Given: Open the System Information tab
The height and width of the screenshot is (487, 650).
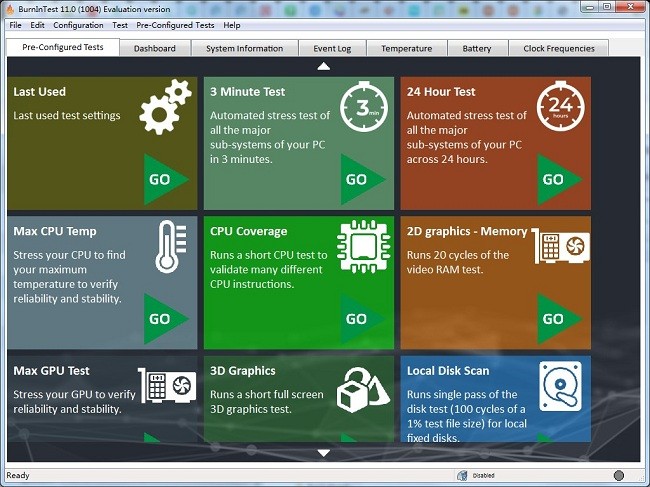Looking at the screenshot, I should pyautogui.click(x=244, y=48).
